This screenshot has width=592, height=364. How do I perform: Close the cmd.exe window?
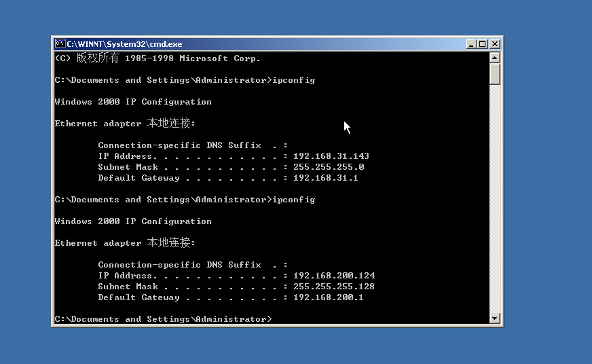[x=495, y=44]
